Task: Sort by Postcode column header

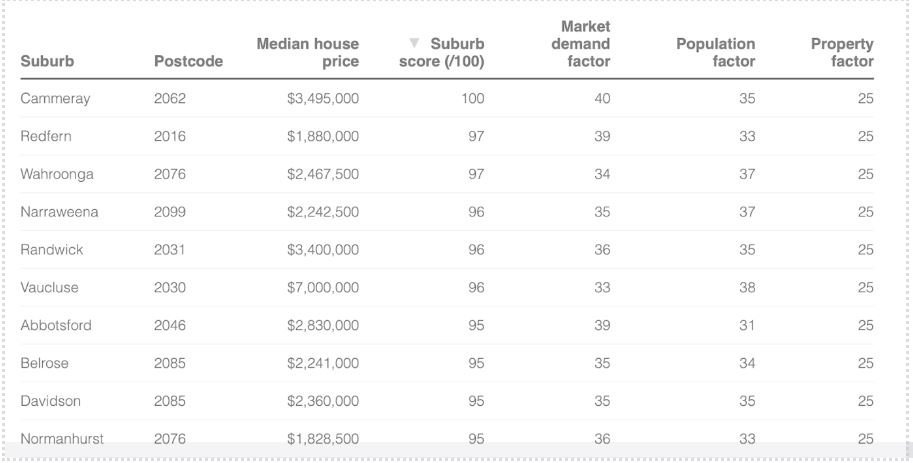Action: (188, 62)
